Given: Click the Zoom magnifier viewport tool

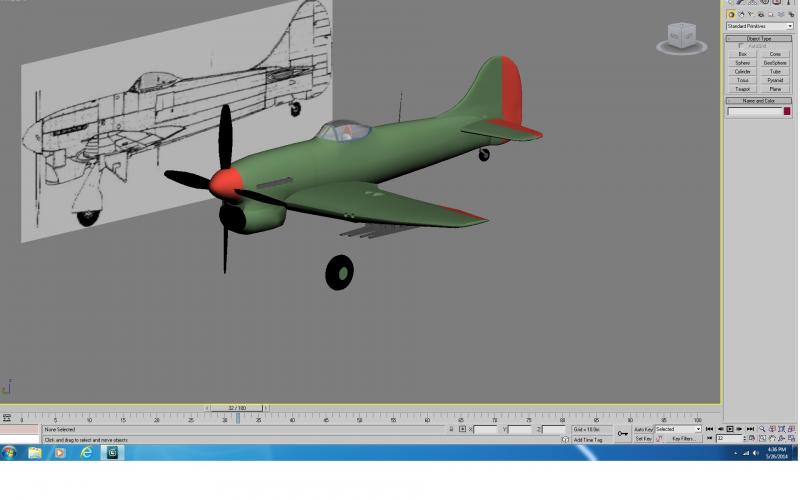Looking at the screenshot, I should [x=762, y=430].
